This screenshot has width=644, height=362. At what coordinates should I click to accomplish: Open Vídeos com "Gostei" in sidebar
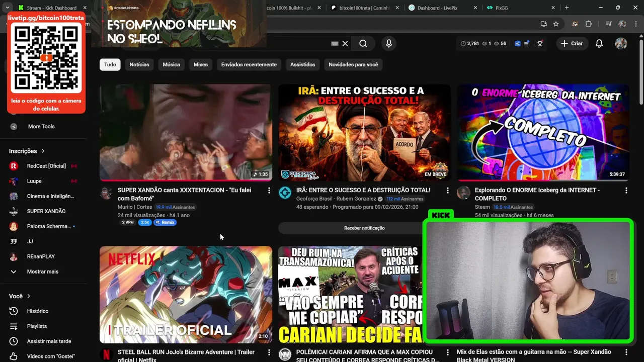[51, 356]
